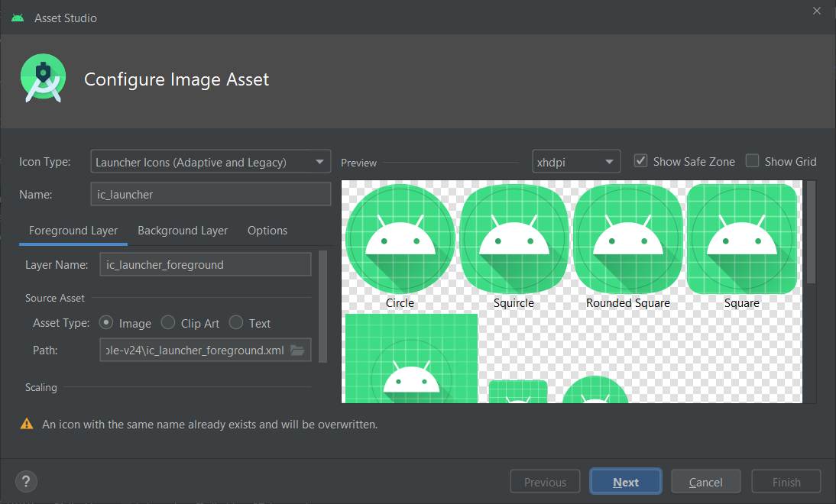Image resolution: width=836 pixels, height=504 pixels.
Task: Open the Icon Type dropdown
Action: click(211, 161)
